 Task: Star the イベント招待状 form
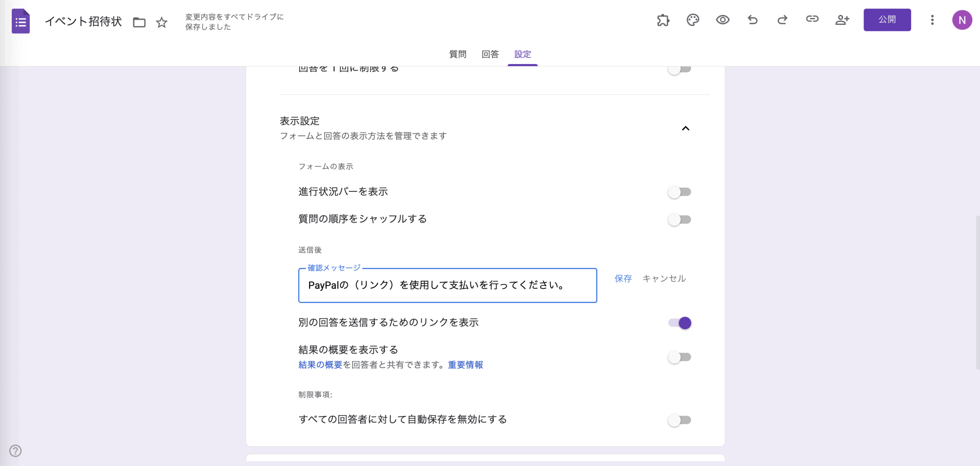pos(162,22)
